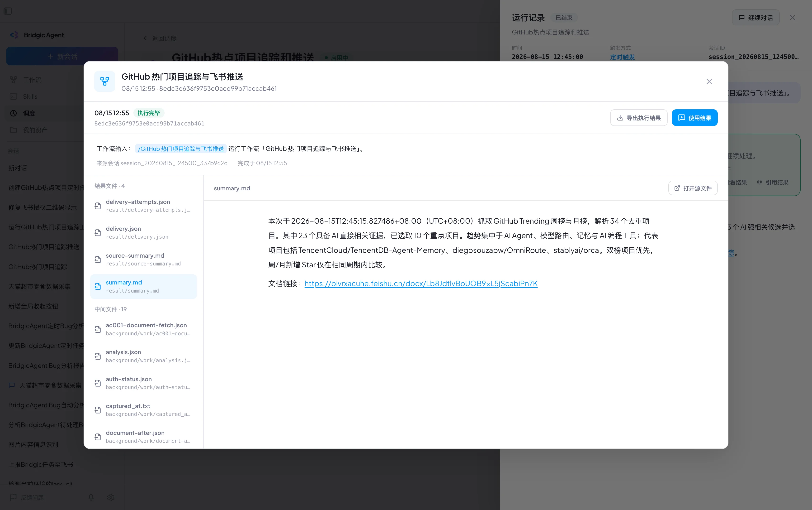Click 中间文件 · 19 section header
The width and height of the screenshot is (812, 510).
point(110,309)
